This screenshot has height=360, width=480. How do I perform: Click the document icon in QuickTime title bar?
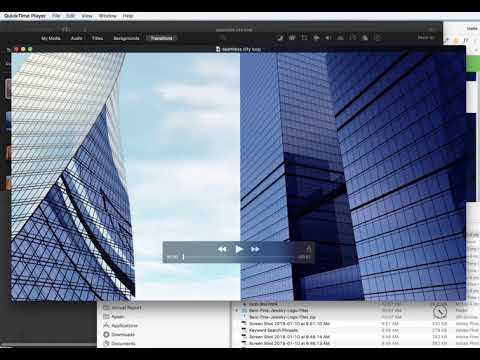[218, 49]
